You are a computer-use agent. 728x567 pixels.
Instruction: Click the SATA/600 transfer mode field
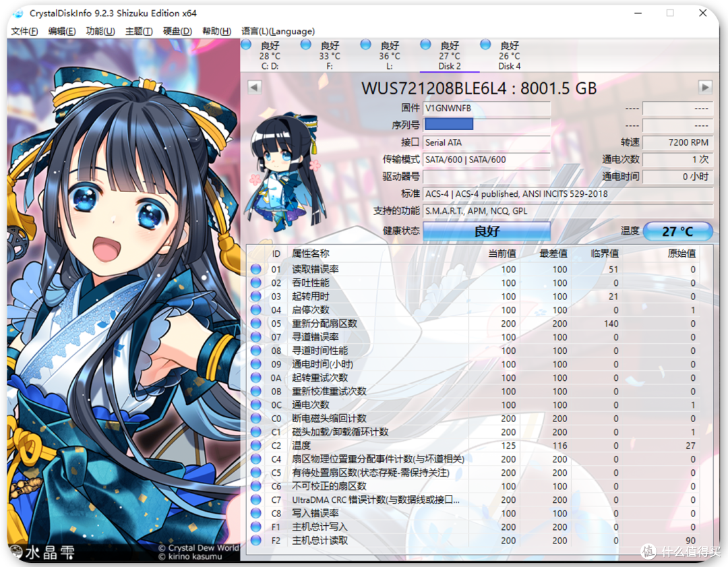[487, 160]
